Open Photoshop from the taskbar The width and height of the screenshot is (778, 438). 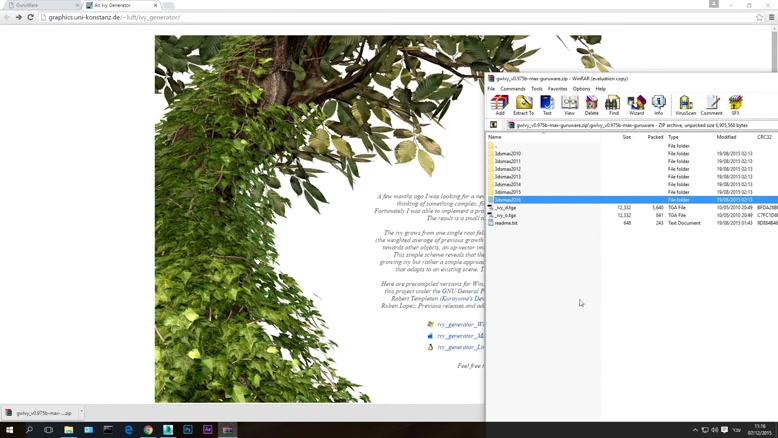click(x=188, y=430)
